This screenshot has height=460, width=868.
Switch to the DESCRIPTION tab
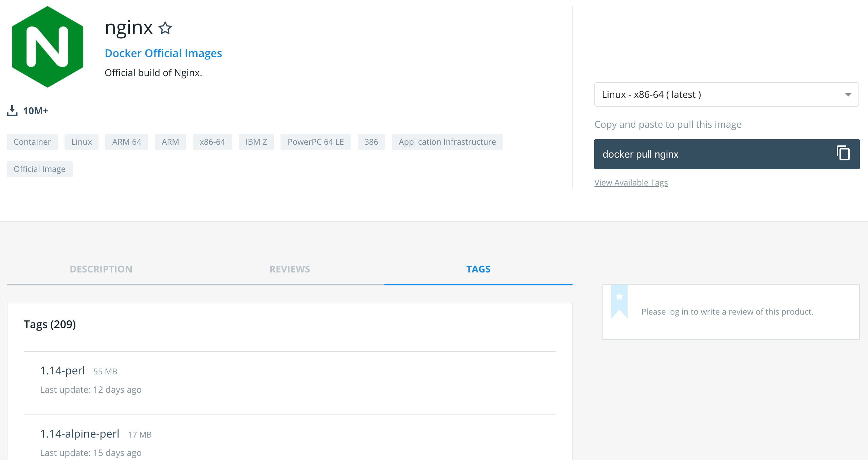pos(101,269)
